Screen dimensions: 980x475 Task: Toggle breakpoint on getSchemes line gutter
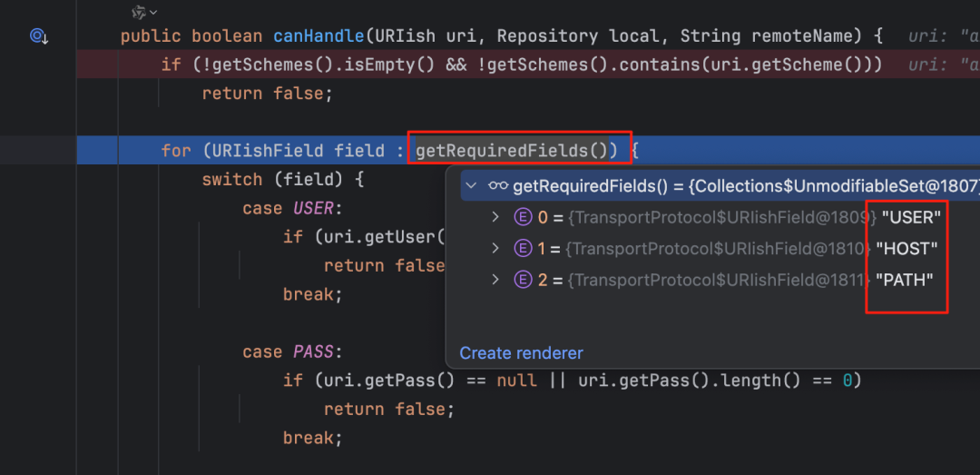click(38, 64)
